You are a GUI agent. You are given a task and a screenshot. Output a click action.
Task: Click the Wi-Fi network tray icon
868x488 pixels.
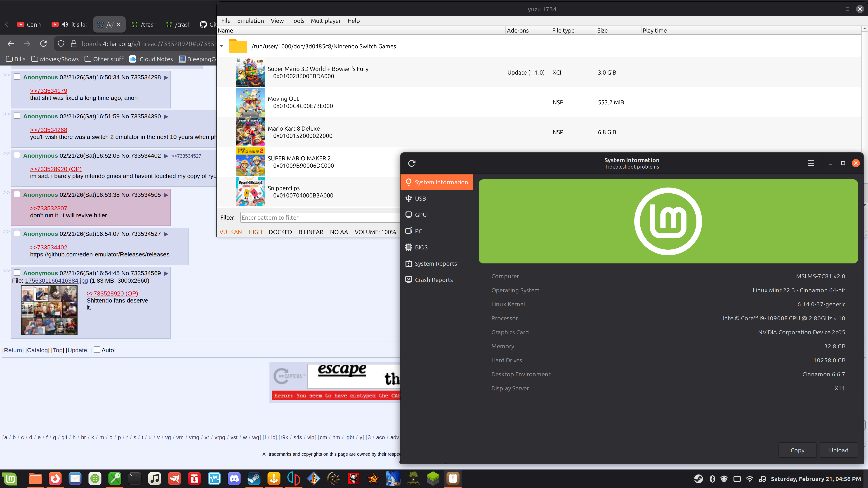749,479
